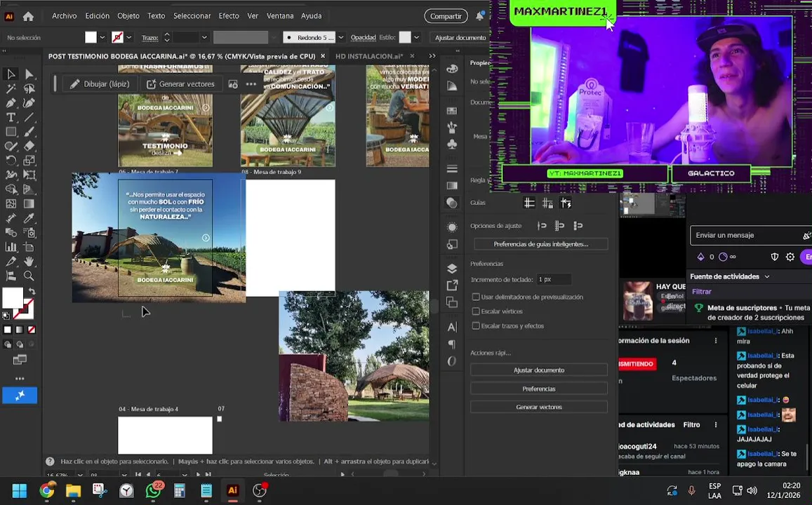Choose the Artboard tool
The image size is (812, 505).
click(x=29, y=247)
